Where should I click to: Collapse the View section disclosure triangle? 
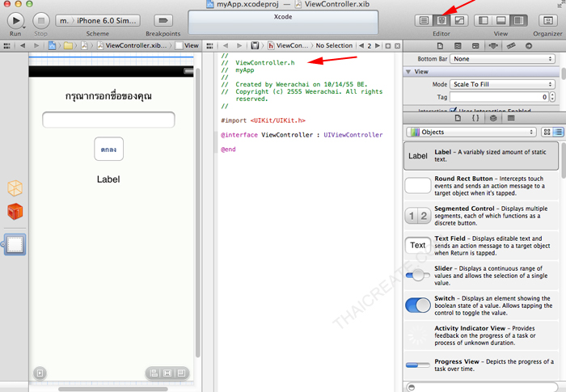coord(408,72)
